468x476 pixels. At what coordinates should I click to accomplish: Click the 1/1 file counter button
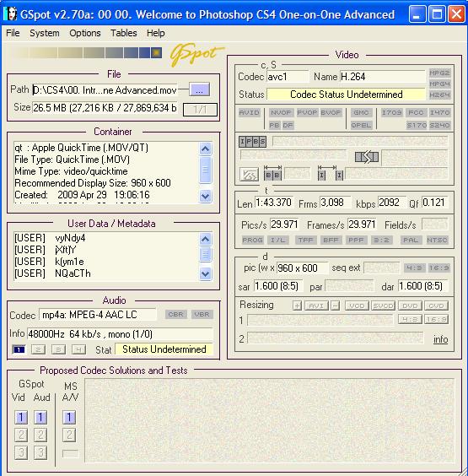click(200, 109)
